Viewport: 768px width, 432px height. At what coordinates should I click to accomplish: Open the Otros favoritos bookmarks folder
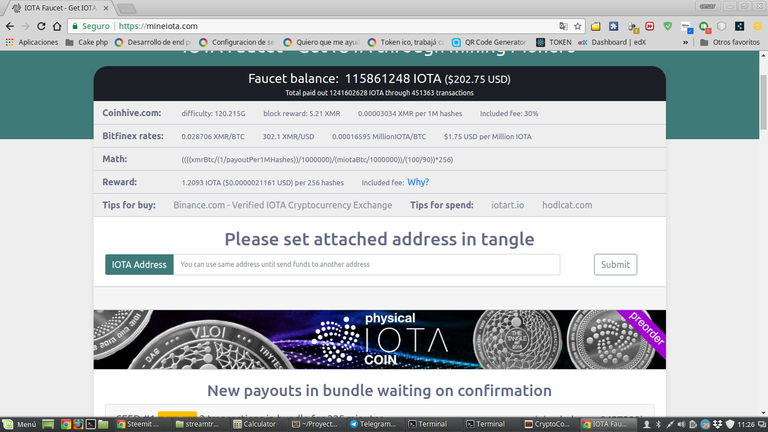pyautogui.click(x=730, y=42)
